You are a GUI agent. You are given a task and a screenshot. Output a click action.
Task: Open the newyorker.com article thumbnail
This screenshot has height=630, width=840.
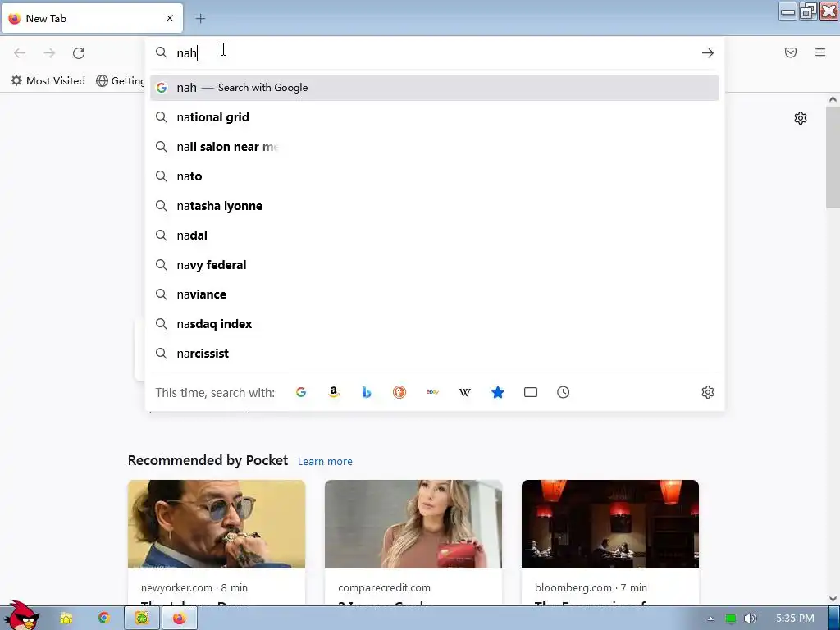point(217,524)
